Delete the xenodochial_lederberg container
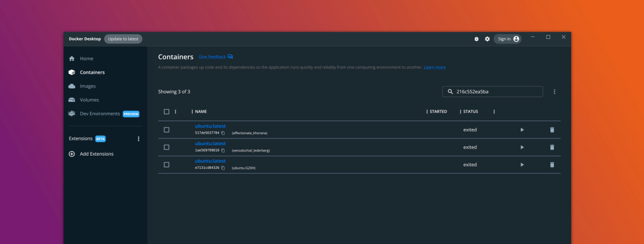This screenshot has height=244, width=644. [552, 147]
